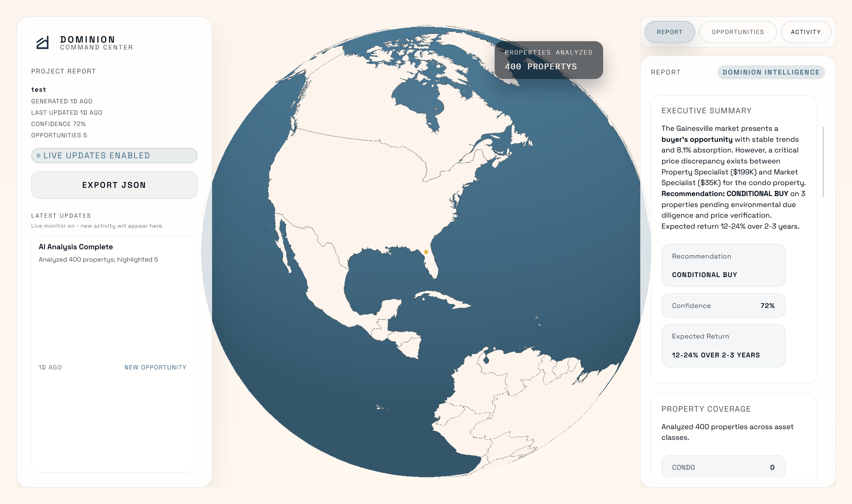
Task: Click the Dominion house logo icon
Action: (43, 43)
